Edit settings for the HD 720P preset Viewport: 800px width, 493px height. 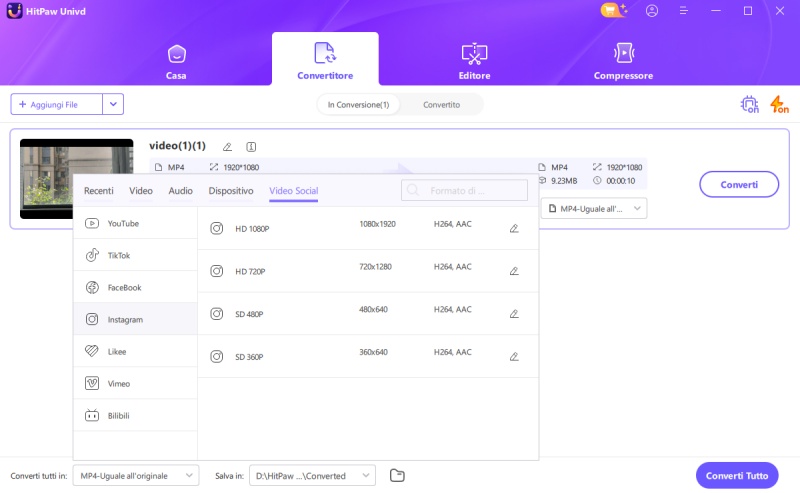click(x=514, y=271)
